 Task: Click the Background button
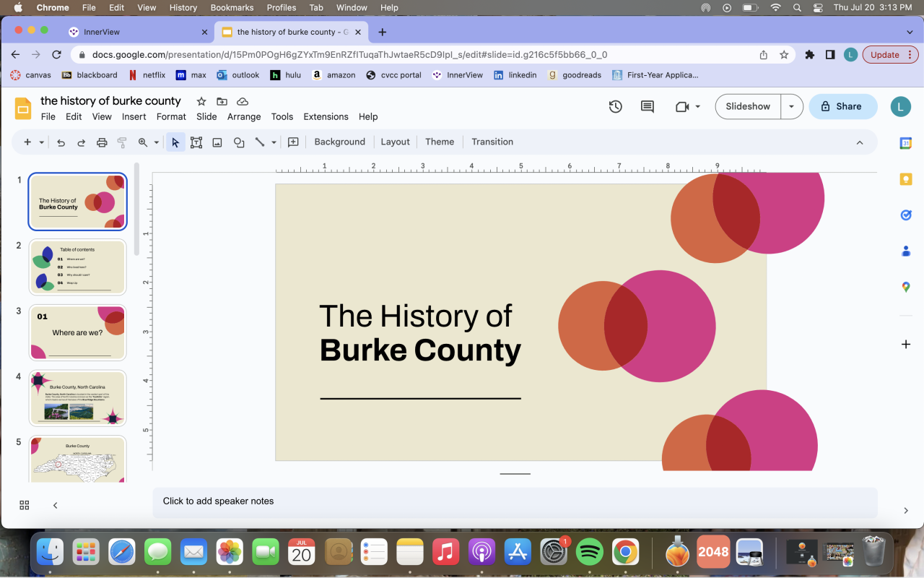coord(339,142)
